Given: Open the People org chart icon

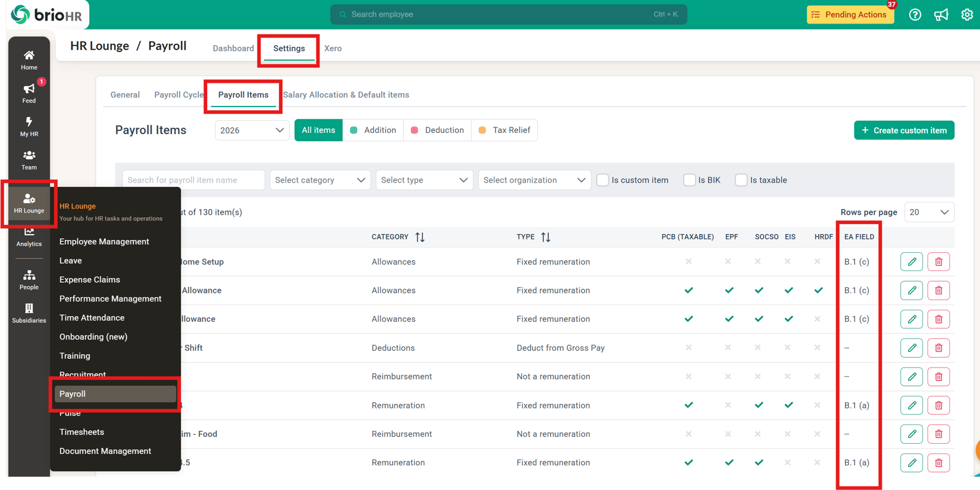Looking at the screenshot, I should pyautogui.click(x=29, y=280).
